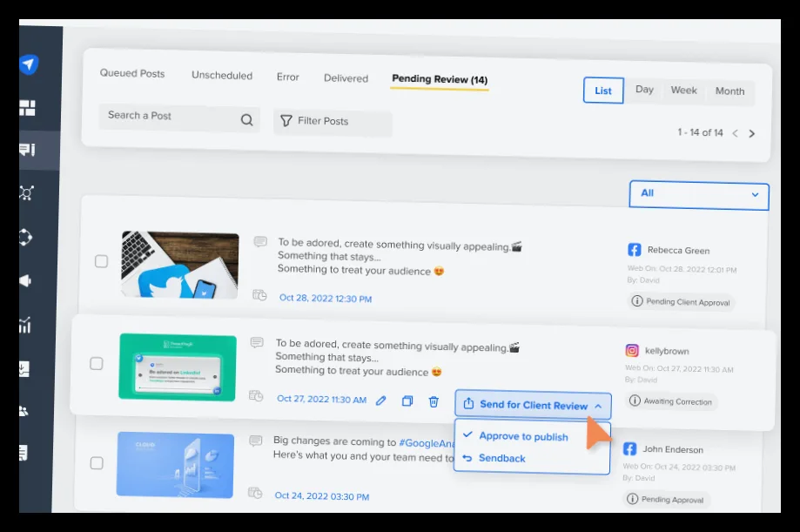This screenshot has height=532, width=800.
Task: Edit the Oct 27 post with the pencil icon
Action: click(x=381, y=401)
